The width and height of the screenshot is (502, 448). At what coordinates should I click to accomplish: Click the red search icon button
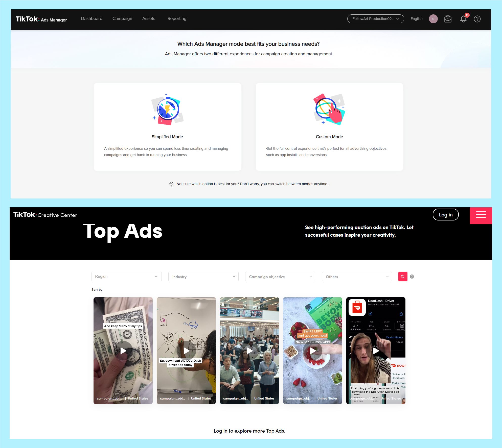tap(403, 277)
